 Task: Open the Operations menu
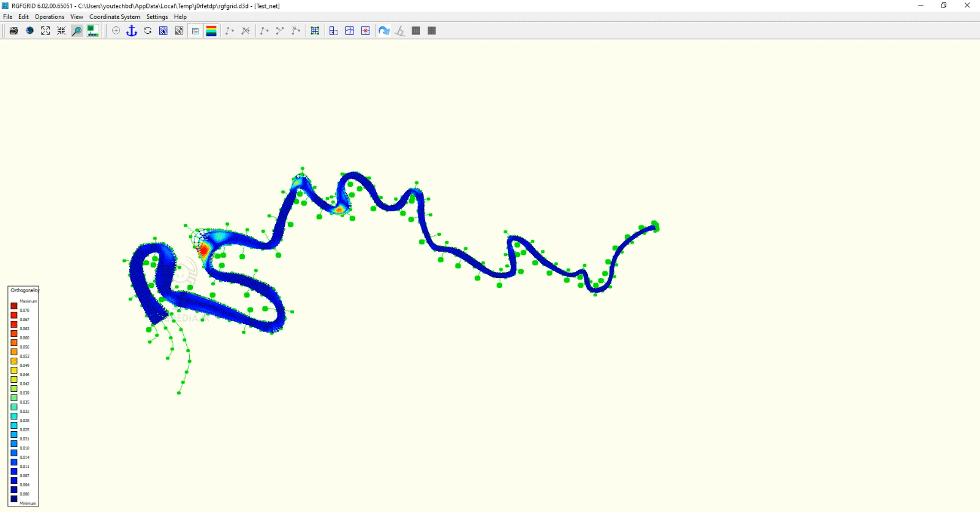coord(49,17)
